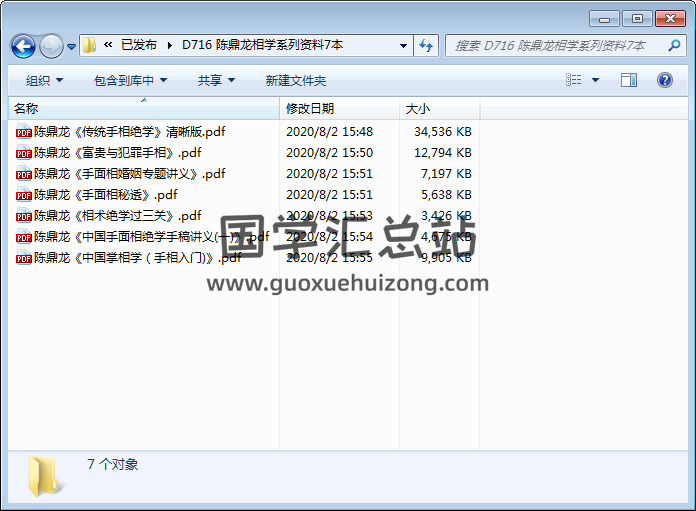
Task: Click size 34,536 KB
Action: pyautogui.click(x=443, y=132)
